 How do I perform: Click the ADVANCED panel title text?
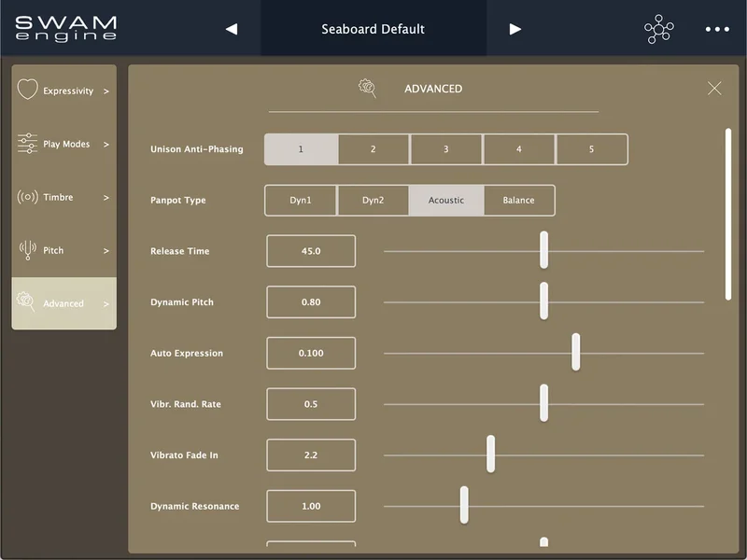click(x=433, y=89)
